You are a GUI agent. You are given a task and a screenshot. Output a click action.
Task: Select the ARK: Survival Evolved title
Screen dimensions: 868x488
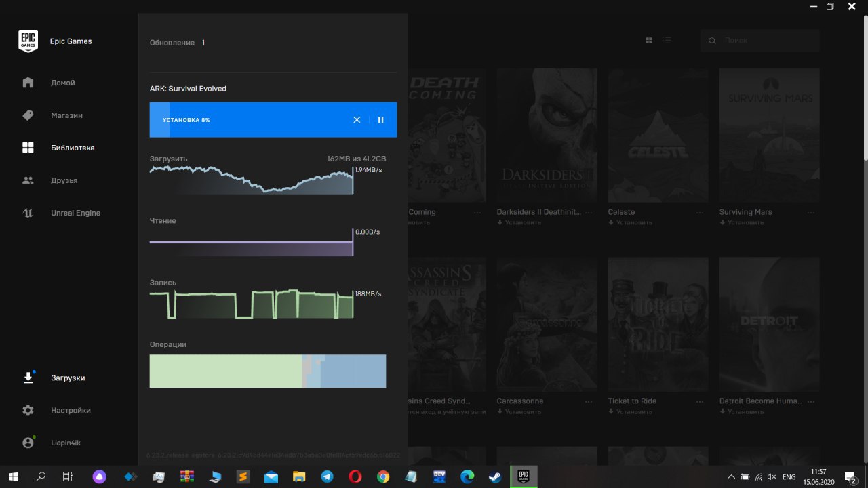pos(188,89)
